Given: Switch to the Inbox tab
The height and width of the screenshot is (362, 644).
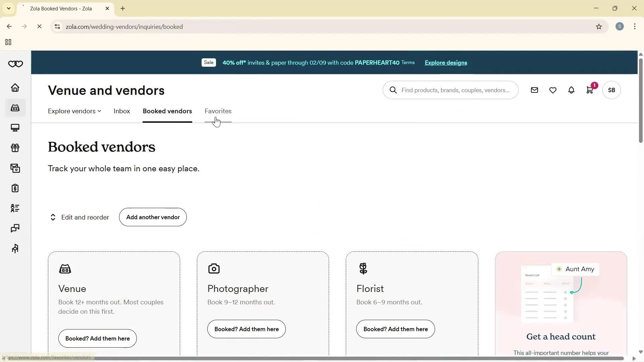Looking at the screenshot, I should tap(121, 111).
